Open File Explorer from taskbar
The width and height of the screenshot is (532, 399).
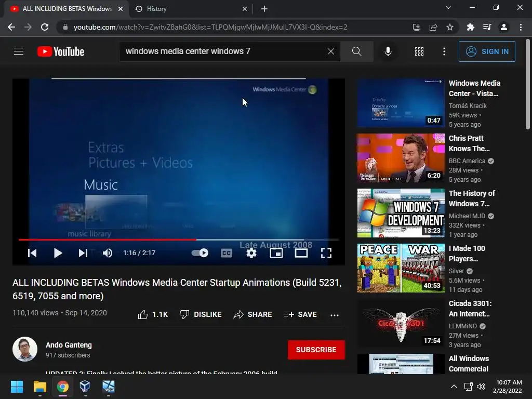click(x=39, y=387)
